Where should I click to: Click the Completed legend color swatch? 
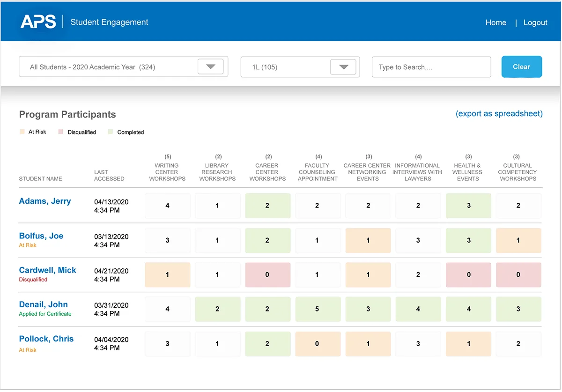point(111,132)
